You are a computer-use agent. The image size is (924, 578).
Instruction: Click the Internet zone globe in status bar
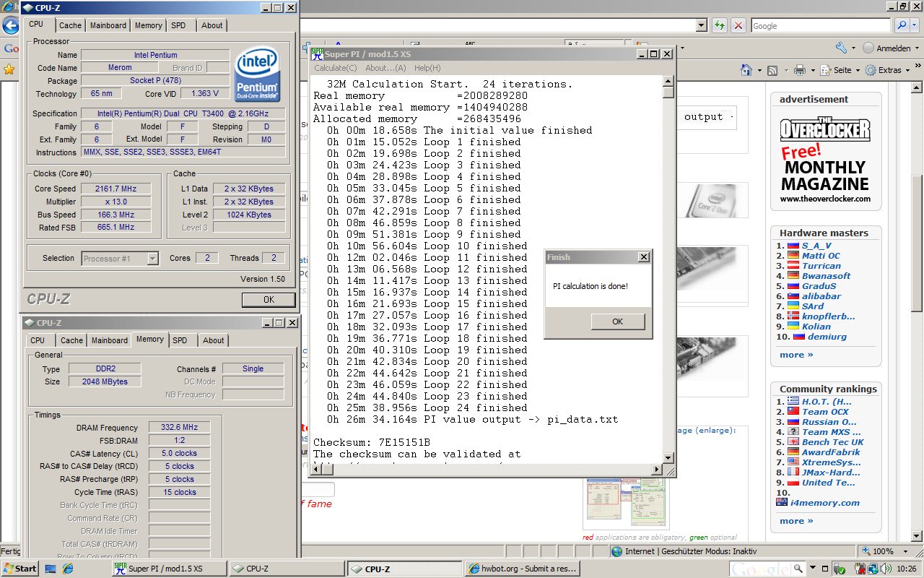[616, 551]
